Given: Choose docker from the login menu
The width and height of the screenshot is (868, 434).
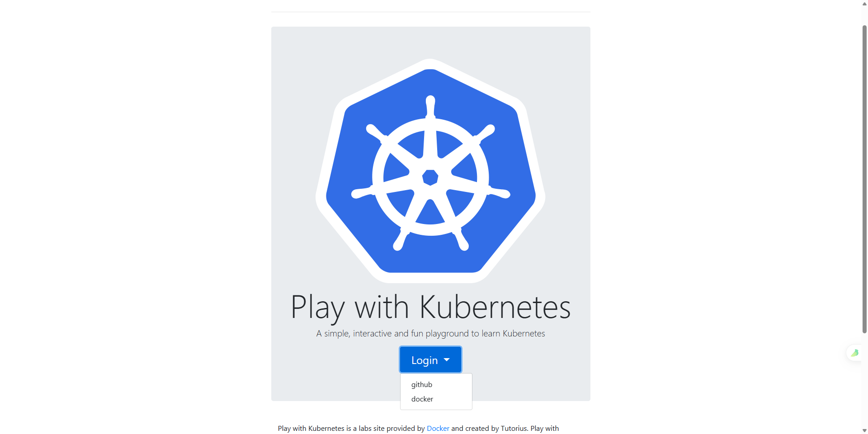Looking at the screenshot, I should 436,399.
